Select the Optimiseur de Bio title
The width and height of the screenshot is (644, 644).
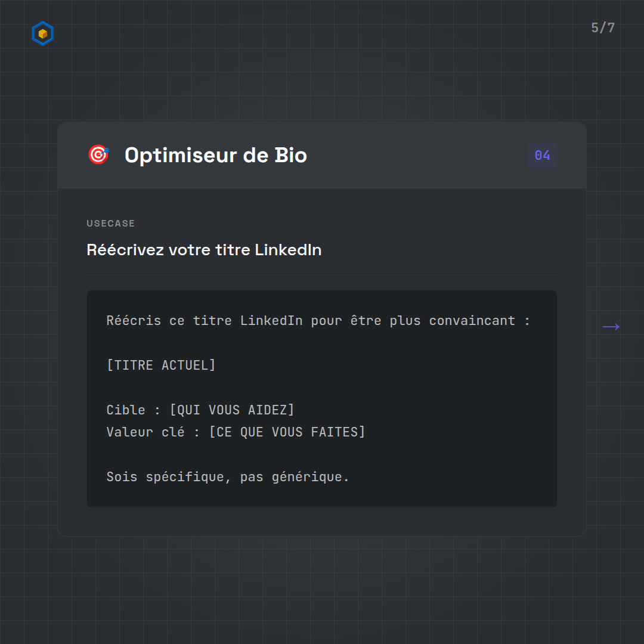click(215, 156)
